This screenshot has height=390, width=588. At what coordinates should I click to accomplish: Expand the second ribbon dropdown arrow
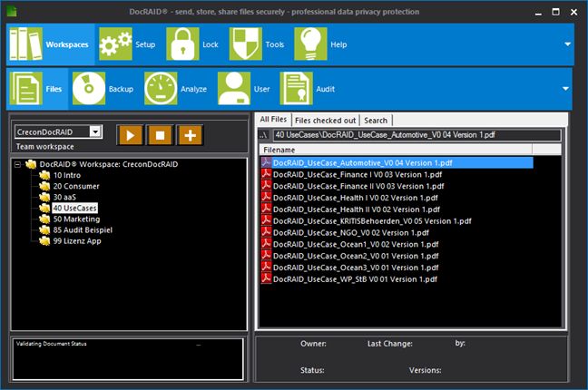click(x=566, y=89)
